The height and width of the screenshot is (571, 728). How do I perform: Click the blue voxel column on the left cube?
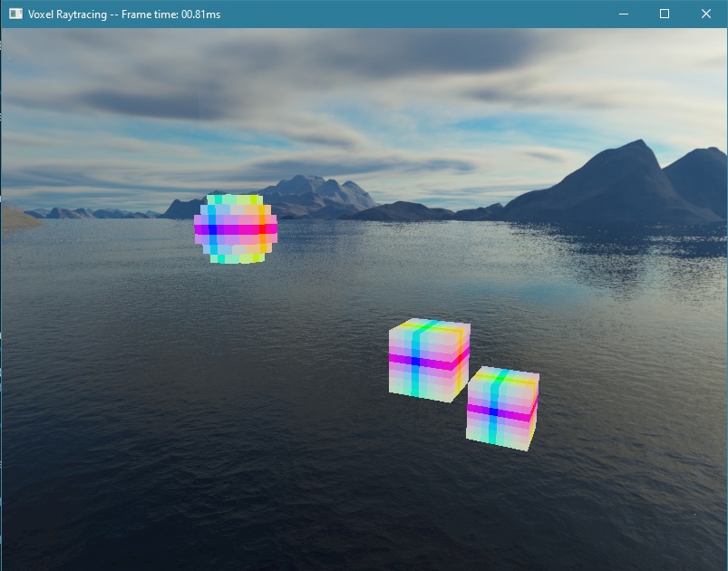point(416,363)
